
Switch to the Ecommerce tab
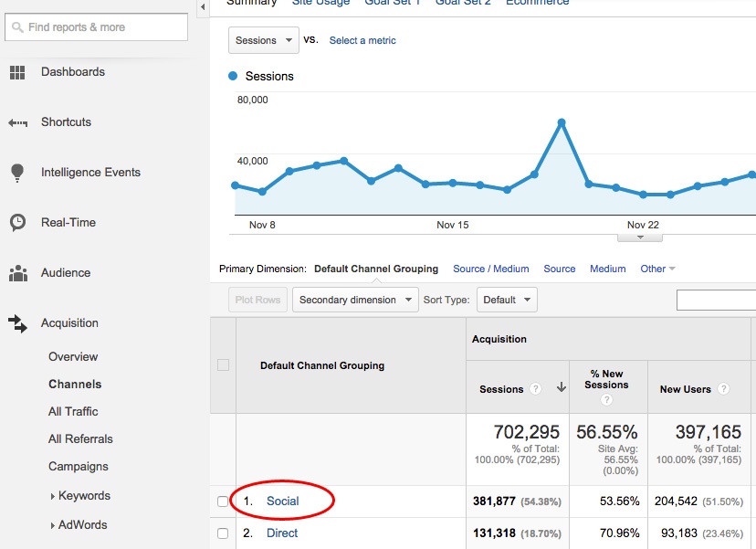[x=538, y=4]
